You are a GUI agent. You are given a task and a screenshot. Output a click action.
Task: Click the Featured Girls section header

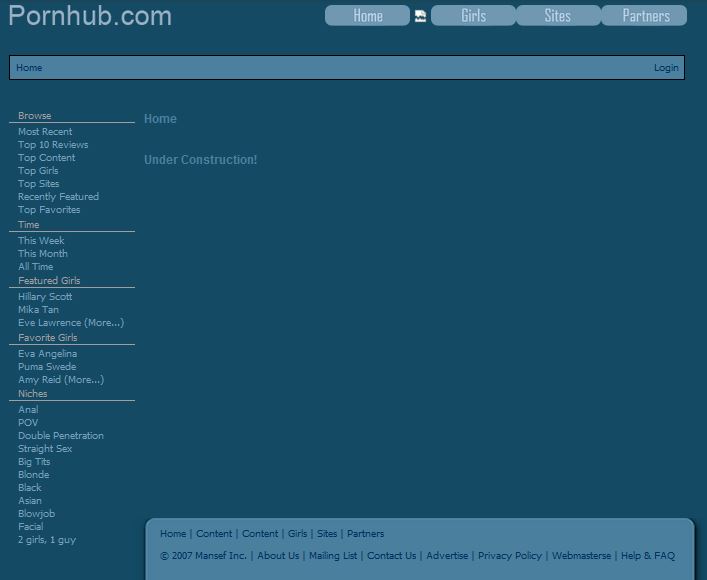49,281
